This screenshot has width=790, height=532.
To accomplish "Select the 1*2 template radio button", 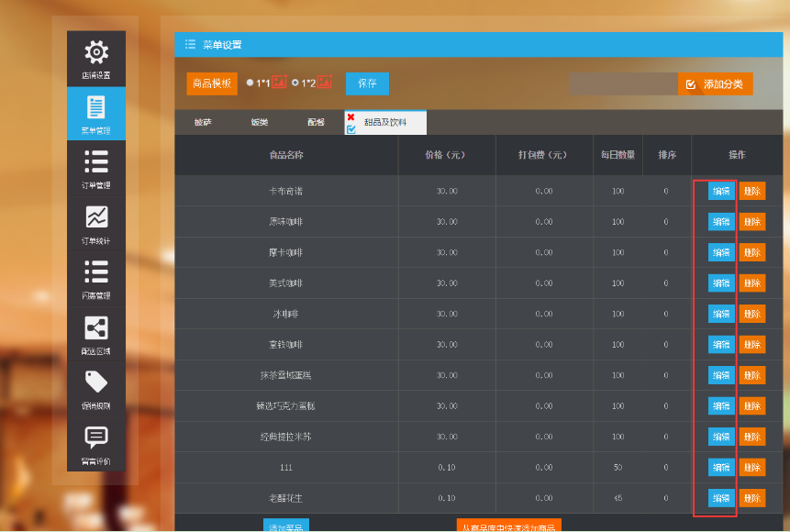I will (x=295, y=83).
